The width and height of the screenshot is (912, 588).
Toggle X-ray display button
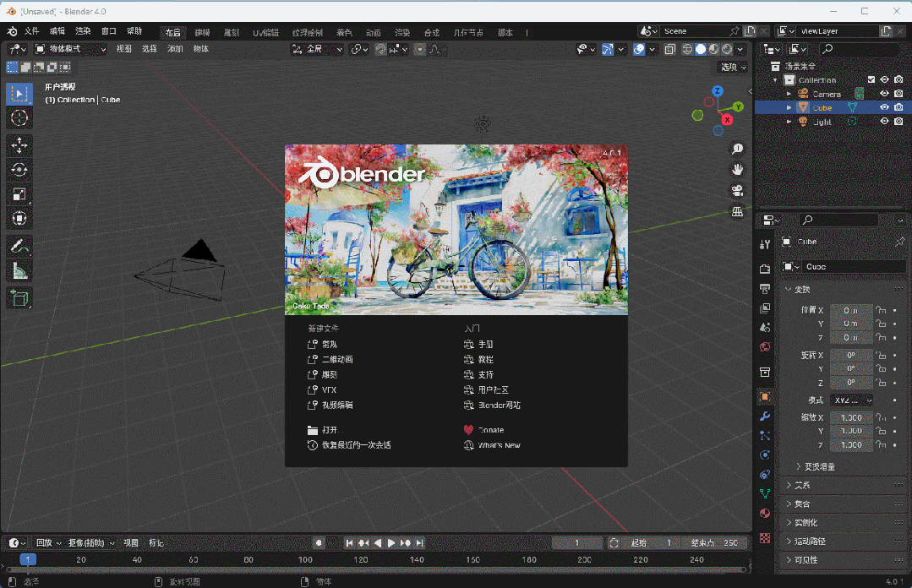pos(669,50)
